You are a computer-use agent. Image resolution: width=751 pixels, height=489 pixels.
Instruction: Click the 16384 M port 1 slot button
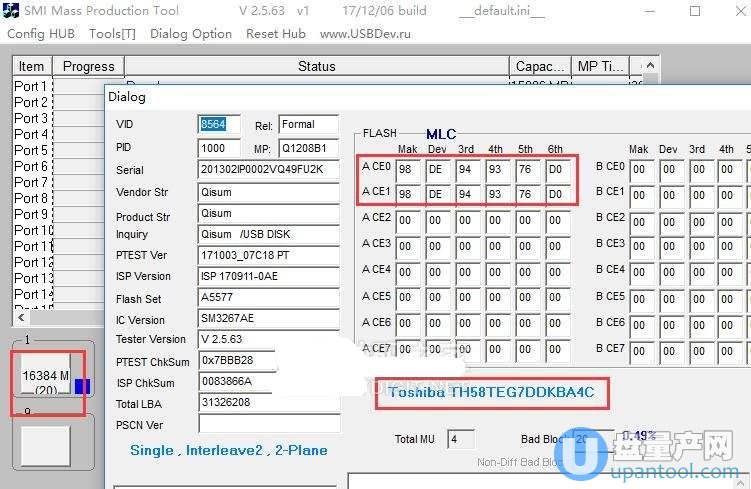45,382
